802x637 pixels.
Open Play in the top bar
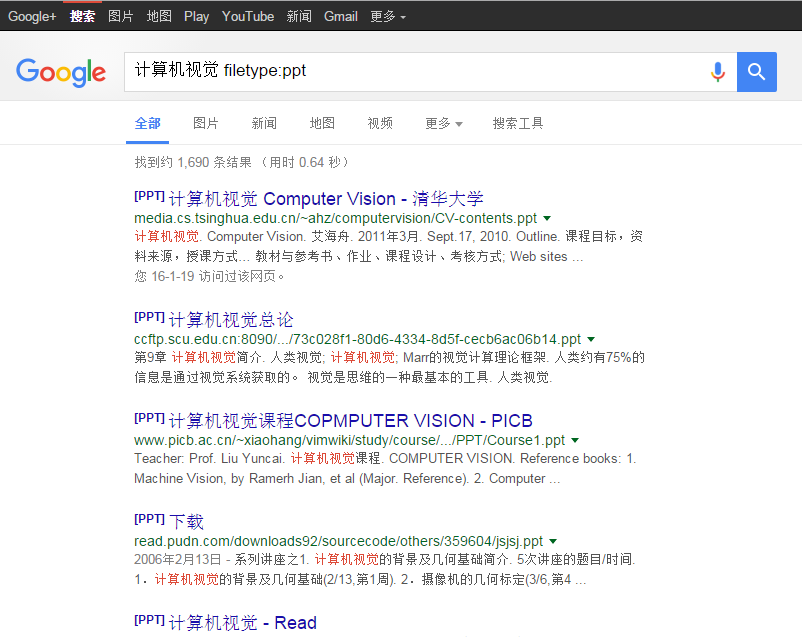[x=196, y=16]
